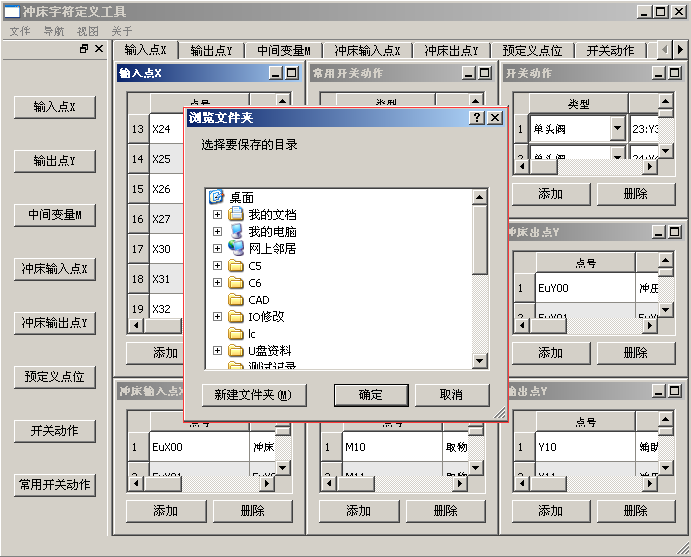The height and width of the screenshot is (557, 691).
Task: Click the float/undock icon on left panel
Action: (x=85, y=49)
